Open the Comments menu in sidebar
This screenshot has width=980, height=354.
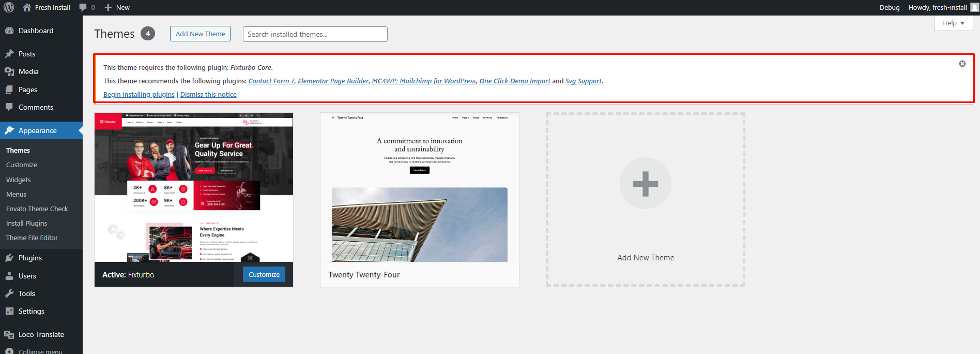[x=41, y=107]
